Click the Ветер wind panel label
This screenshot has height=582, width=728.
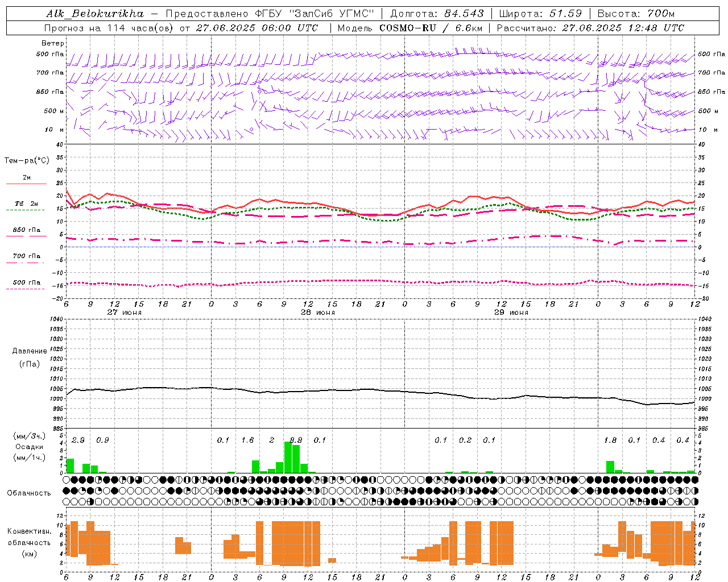[x=53, y=43]
